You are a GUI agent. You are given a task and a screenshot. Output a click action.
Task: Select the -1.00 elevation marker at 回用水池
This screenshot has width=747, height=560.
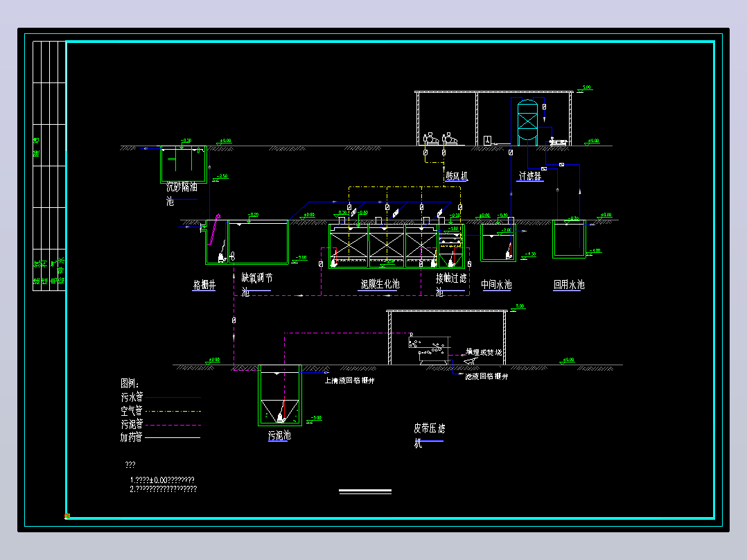tap(594, 252)
